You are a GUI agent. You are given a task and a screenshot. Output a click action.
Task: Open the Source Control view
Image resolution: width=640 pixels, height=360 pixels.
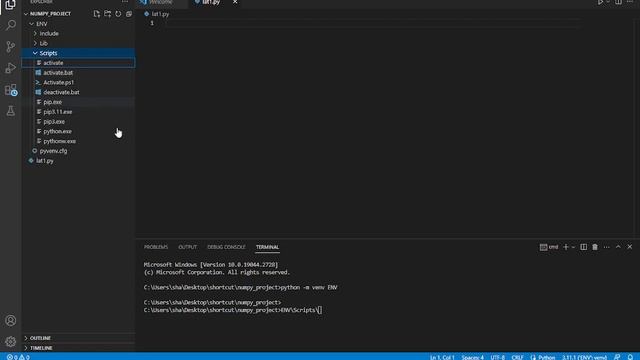coord(11,47)
